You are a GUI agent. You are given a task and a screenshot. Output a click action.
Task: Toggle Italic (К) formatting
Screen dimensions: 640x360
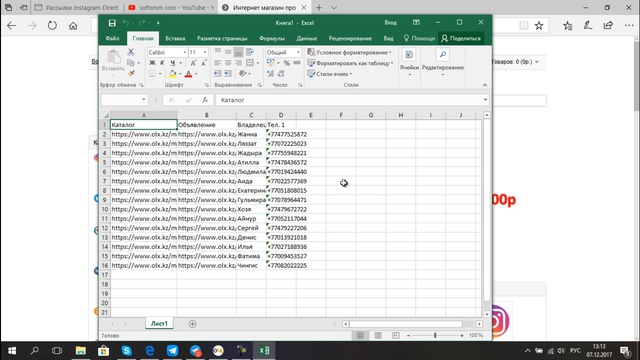162,63
